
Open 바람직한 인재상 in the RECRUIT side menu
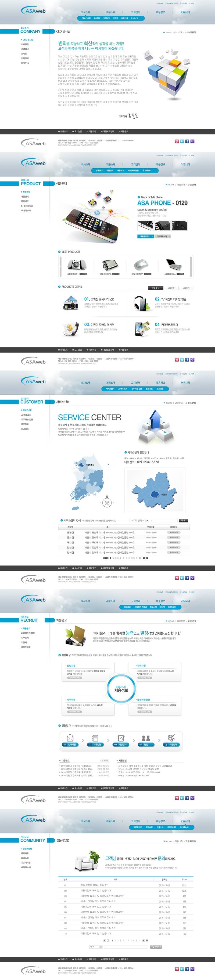coord(28,633)
